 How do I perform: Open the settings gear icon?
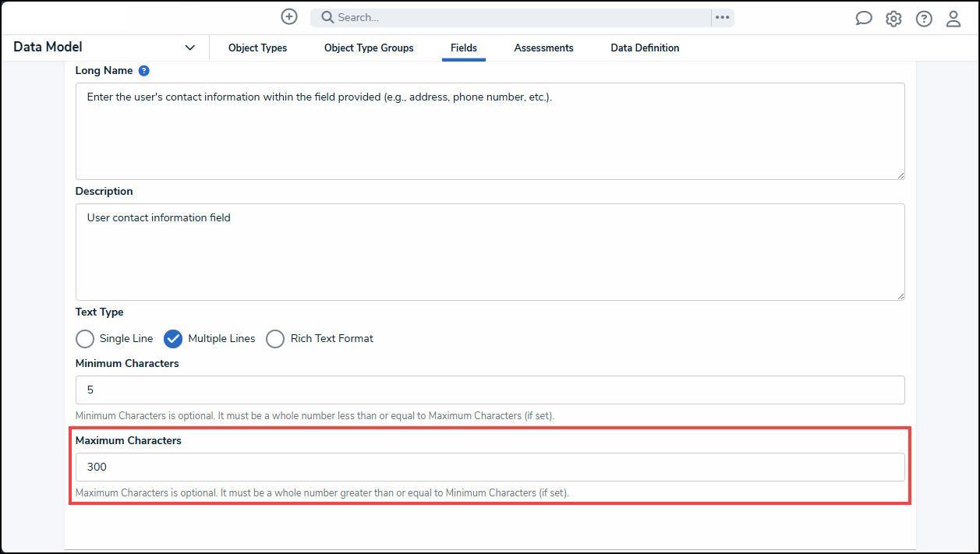coord(893,19)
